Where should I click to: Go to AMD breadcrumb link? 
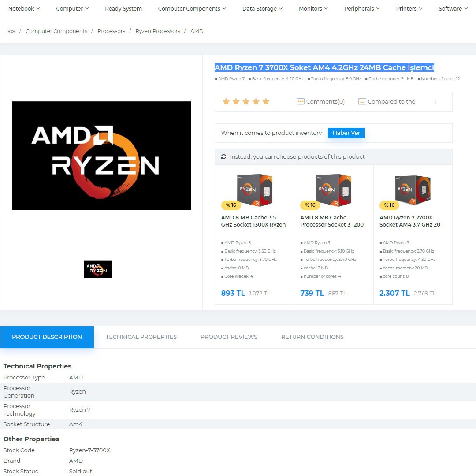pyautogui.click(x=197, y=31)
